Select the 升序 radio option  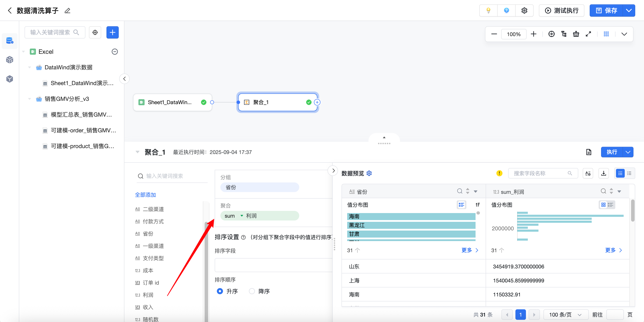coord(220,291)
